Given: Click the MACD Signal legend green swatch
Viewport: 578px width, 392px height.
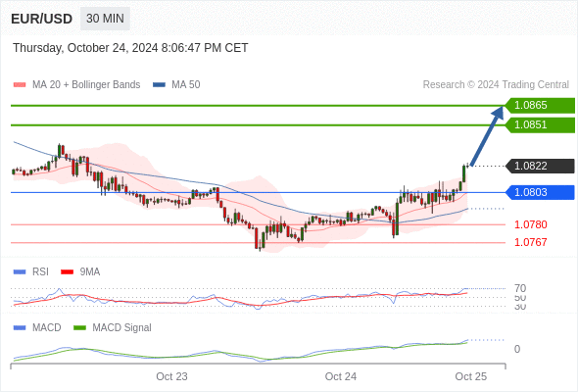Looking at the screenshot, I should click(x=79, y=328).
